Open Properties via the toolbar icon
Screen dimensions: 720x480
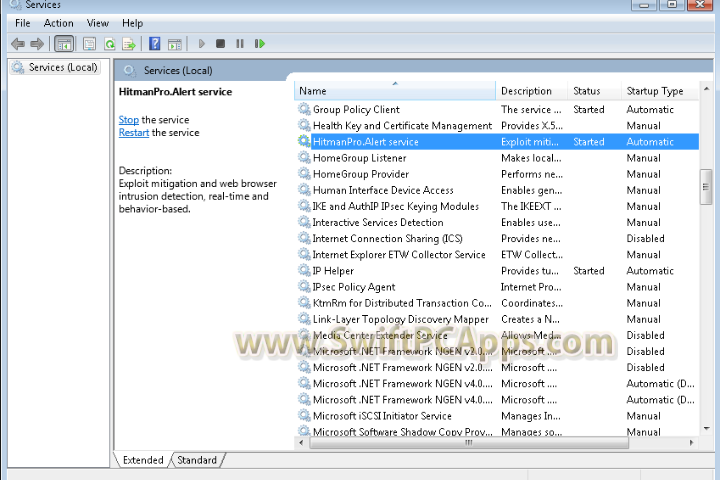(x=89, y=44)
